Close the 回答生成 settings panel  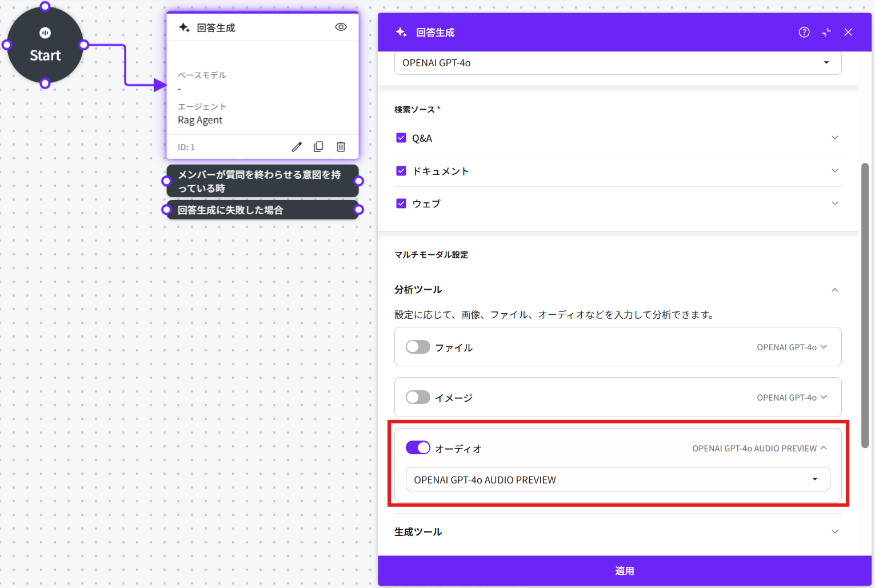(x=848, y=33)
